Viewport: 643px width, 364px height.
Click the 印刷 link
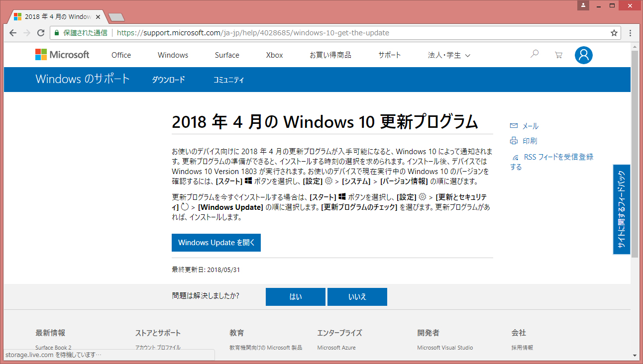(x=530, y=141)
